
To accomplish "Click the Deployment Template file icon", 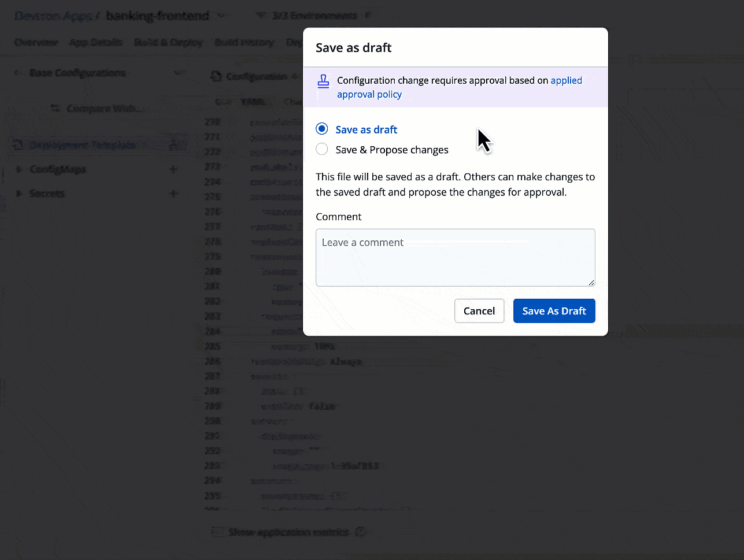I will [18, 145].
